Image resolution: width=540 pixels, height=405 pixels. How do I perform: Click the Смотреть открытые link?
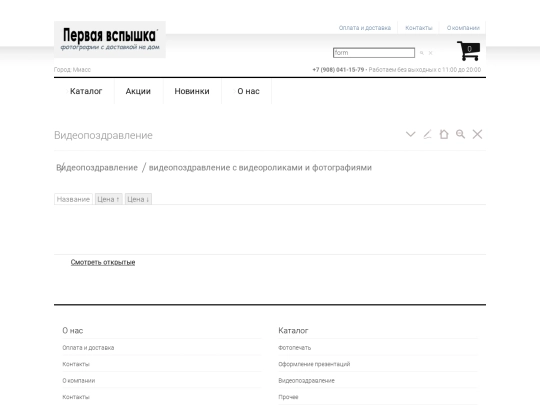click(103, 262)
